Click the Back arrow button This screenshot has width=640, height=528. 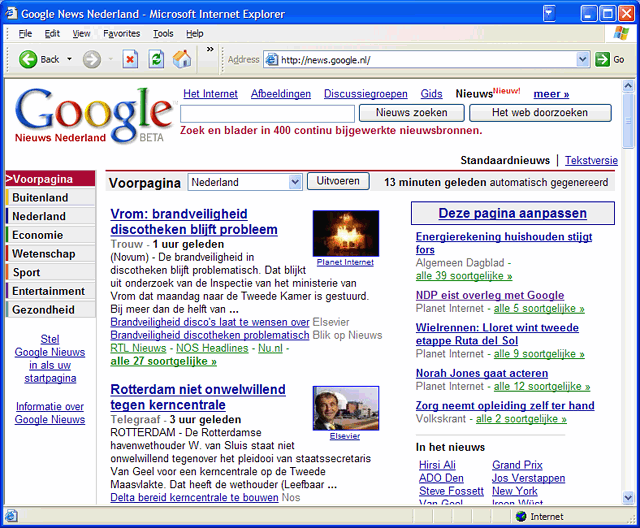pos(28,60)
